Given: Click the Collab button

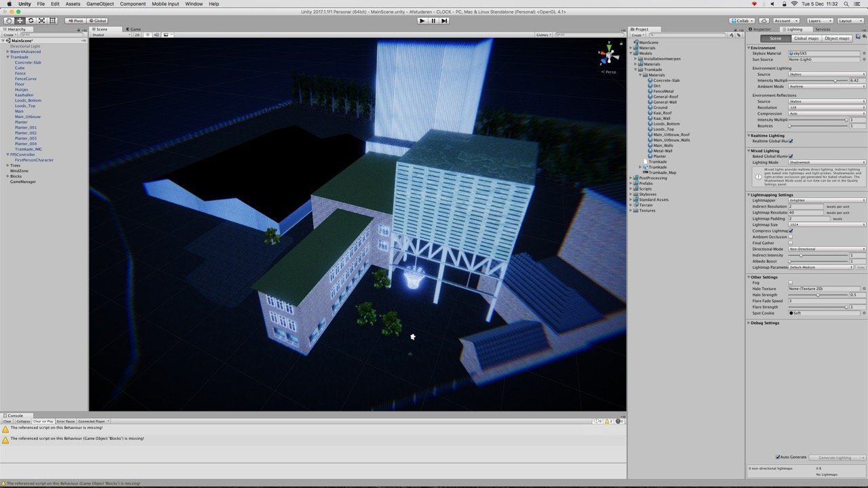Looking at the screenshot, I should pyautogui.click(x=743, y=21).
